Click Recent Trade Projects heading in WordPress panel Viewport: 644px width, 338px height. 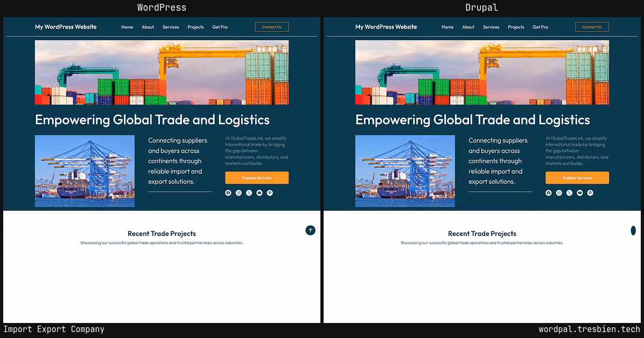click(x=162, y=233)
